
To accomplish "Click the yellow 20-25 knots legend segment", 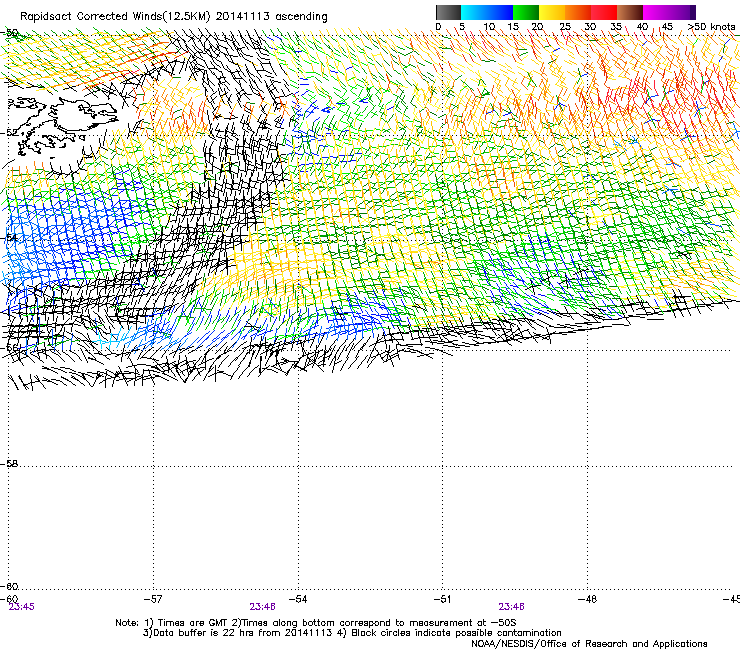I will point(552,12).
